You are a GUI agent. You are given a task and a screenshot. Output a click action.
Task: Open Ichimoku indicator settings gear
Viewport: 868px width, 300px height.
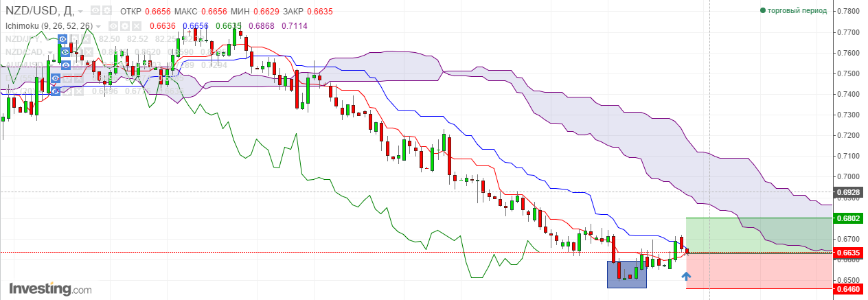[x=125, y=26]
